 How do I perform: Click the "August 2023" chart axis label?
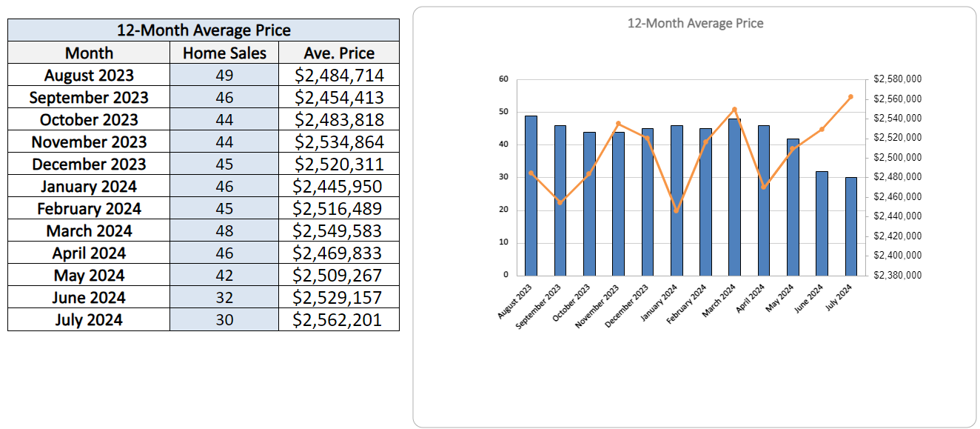tap(515, 302)
